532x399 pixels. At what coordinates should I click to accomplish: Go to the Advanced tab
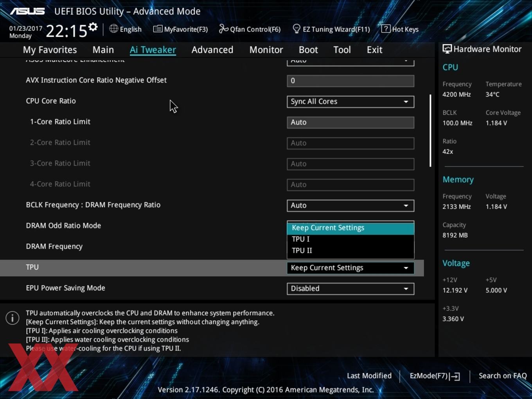click(x=212, y=50)
